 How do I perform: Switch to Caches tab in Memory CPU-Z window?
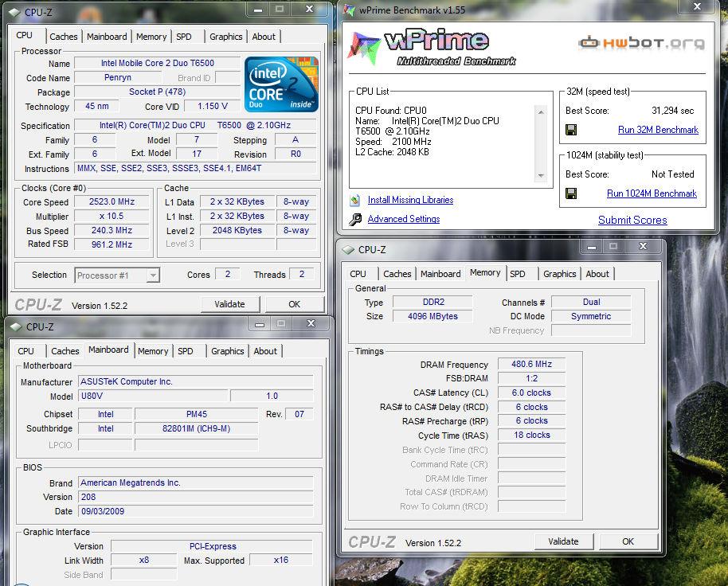[x=397, y=274]
